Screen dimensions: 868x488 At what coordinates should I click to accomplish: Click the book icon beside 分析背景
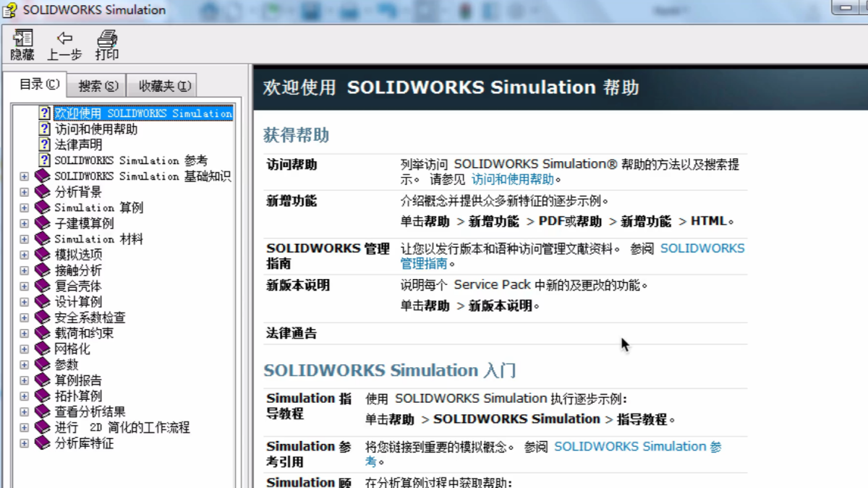tap(43, 192)
